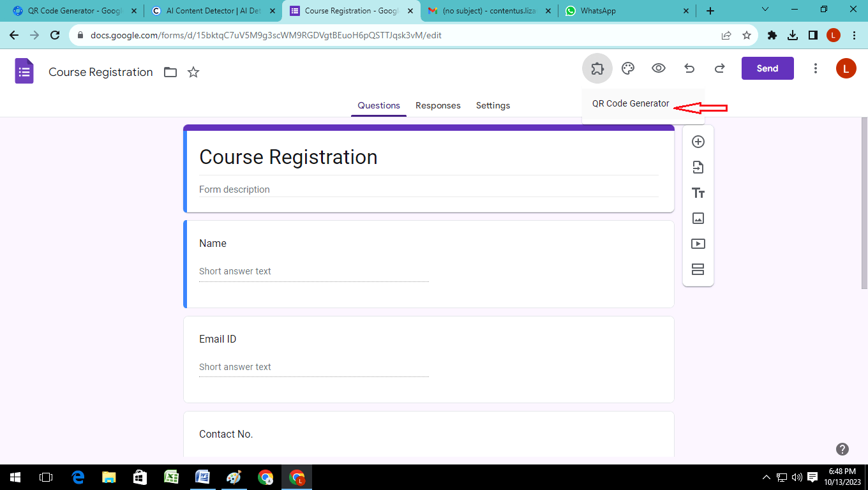Image resolution: width=868 pixels, height=490 pixels.
Task: Click the Add video icon
Action: pos(698,244)
